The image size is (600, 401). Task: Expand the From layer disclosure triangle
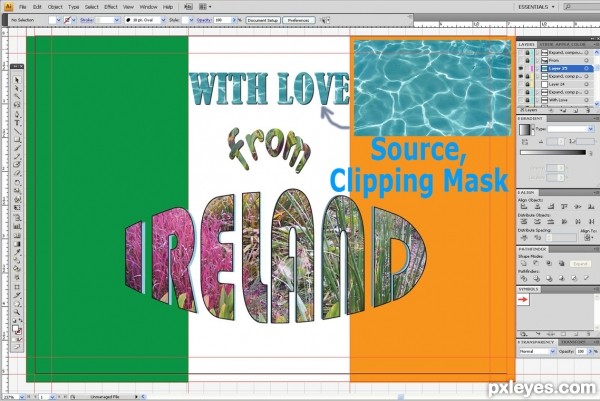[x=538, y=60]
